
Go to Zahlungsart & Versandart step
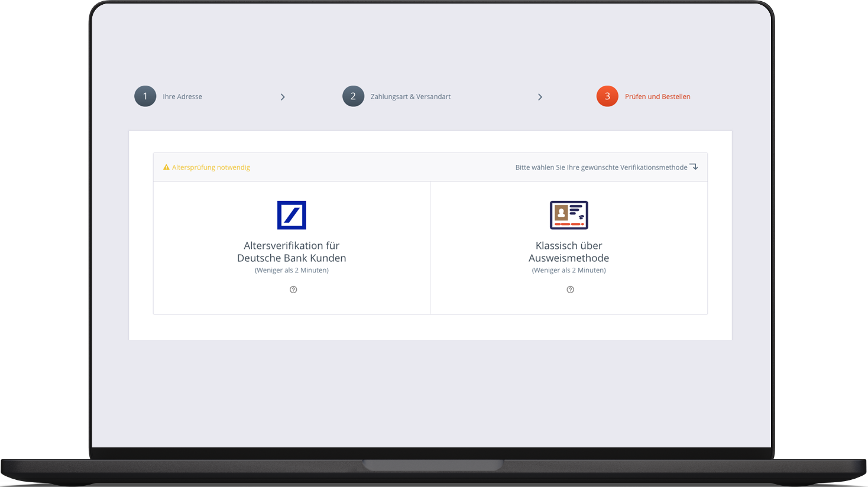[x=410, y=96]
